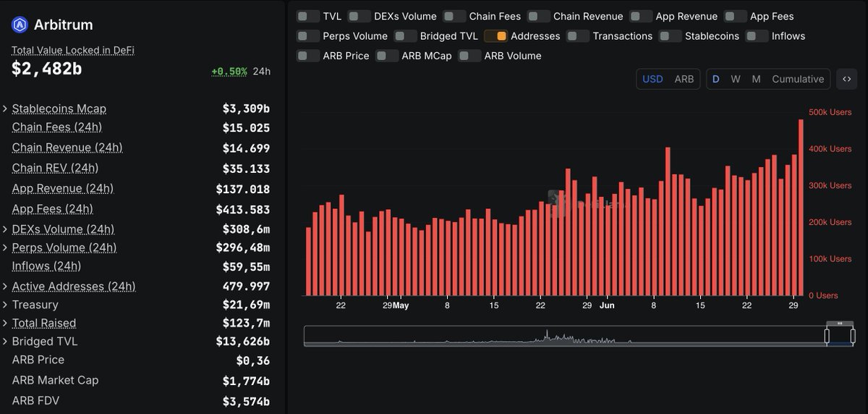Image resolution: width=868 pixels, height=414 pixels.
Task: Expand the Total Raised row
Action: 6,323
